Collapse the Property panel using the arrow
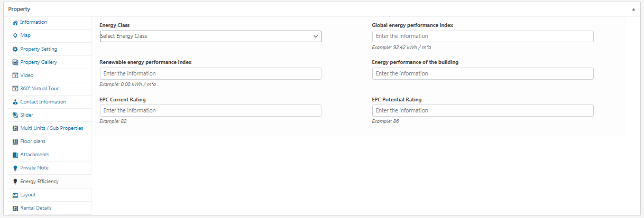 (633, 10)
